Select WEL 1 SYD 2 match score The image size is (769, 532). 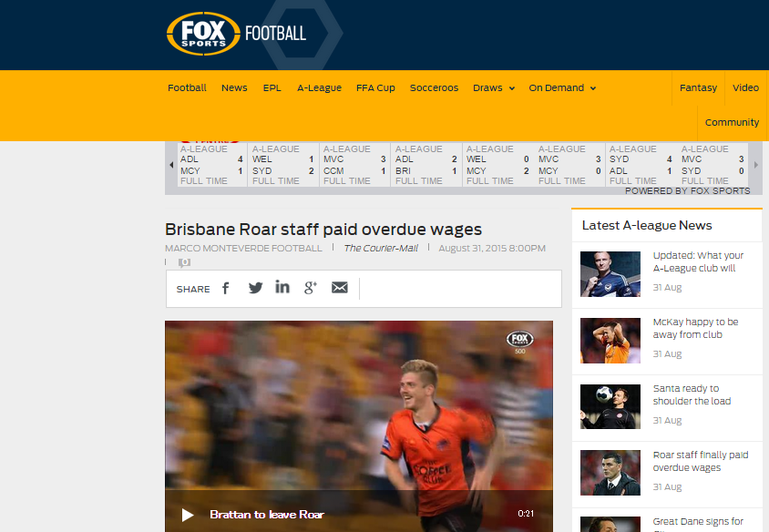283,165
